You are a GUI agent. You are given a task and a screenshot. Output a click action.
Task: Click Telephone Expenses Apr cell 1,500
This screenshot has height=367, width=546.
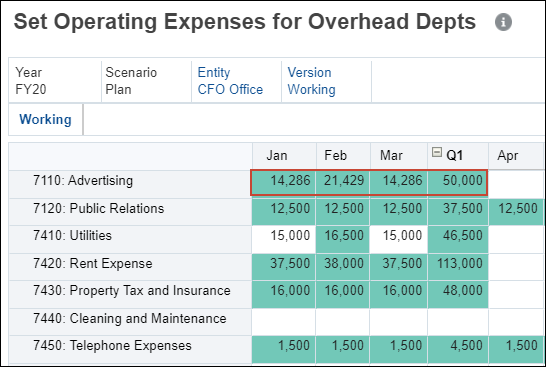pyautogui.click(x=516, y=349)
